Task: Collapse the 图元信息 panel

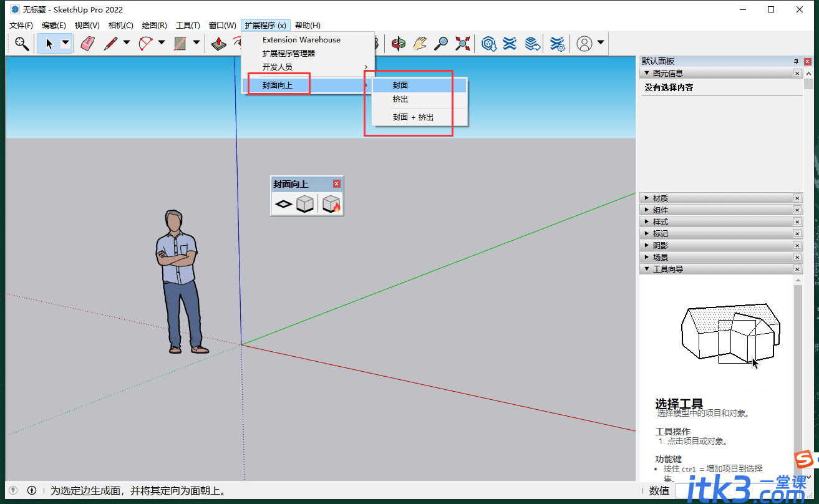Action: tap(647, 73)
